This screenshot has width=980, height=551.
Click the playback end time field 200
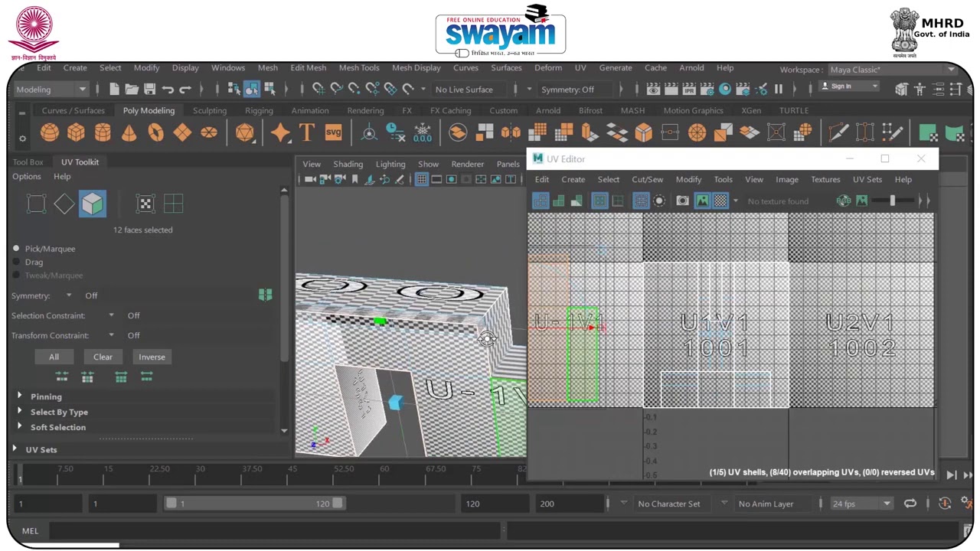pyautogui.click(x=570, y=504)
